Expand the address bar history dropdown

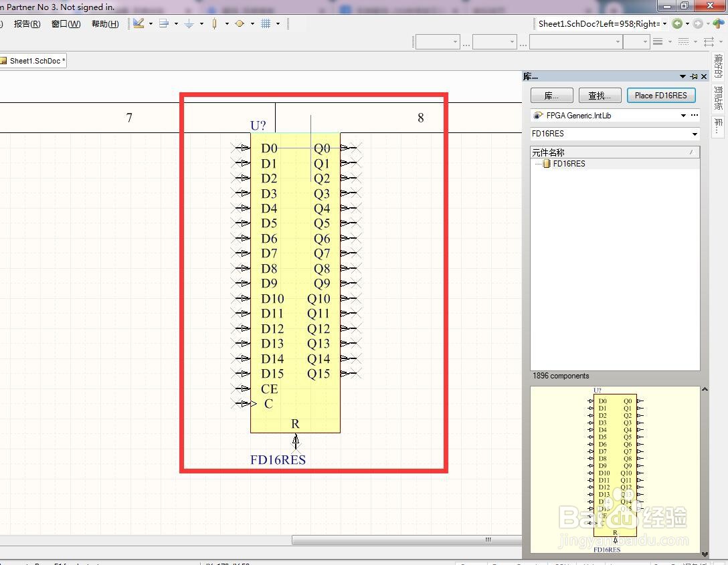tap(665, 23)
